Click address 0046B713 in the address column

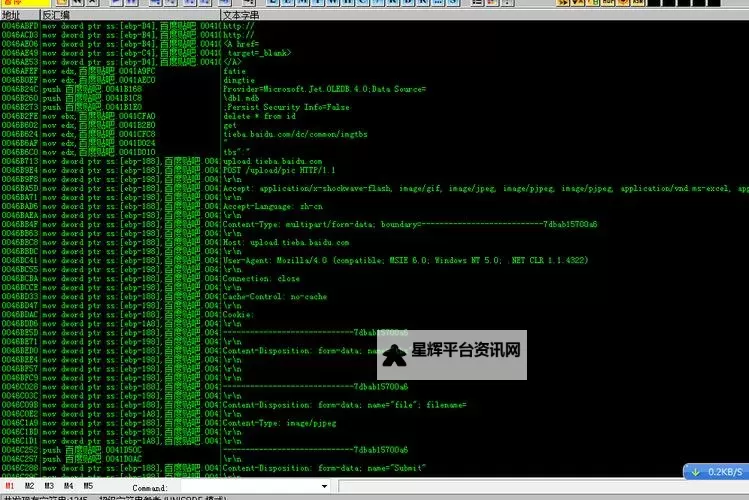click(20, 161)
